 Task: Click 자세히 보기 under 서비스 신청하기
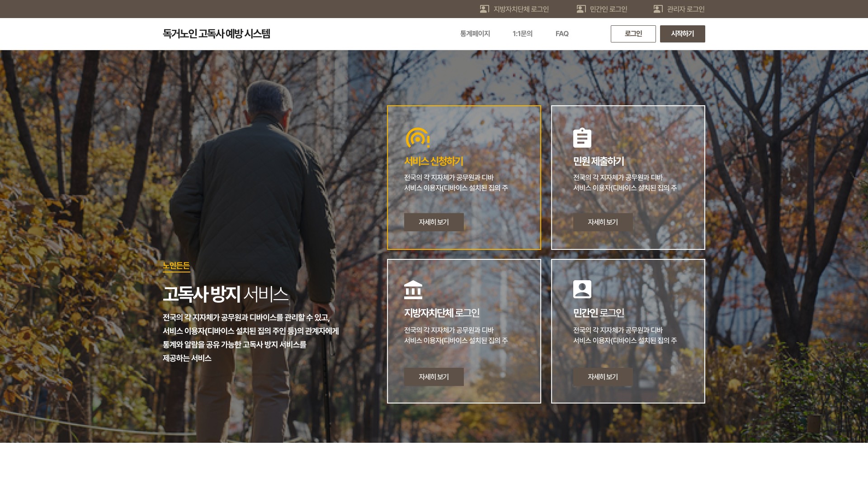(434, 222)
